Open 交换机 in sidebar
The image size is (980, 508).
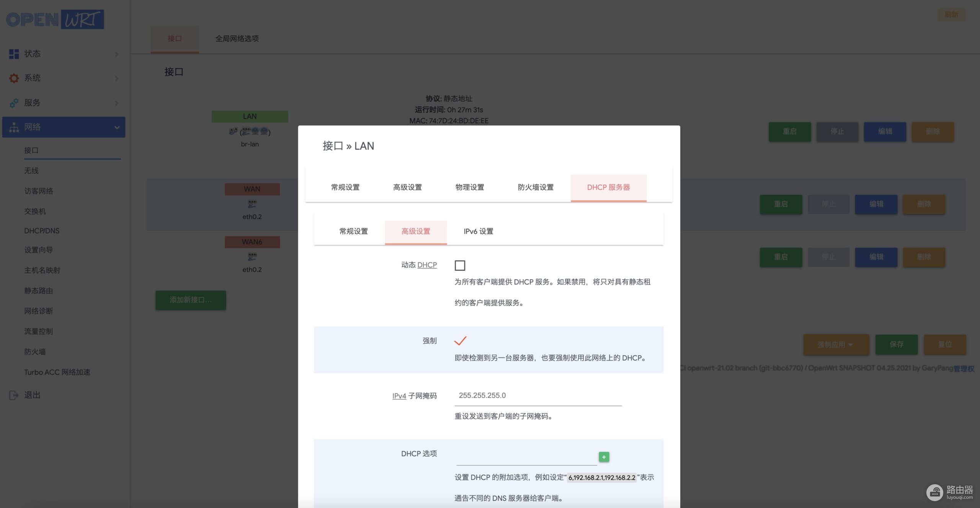tap(35, 211)
